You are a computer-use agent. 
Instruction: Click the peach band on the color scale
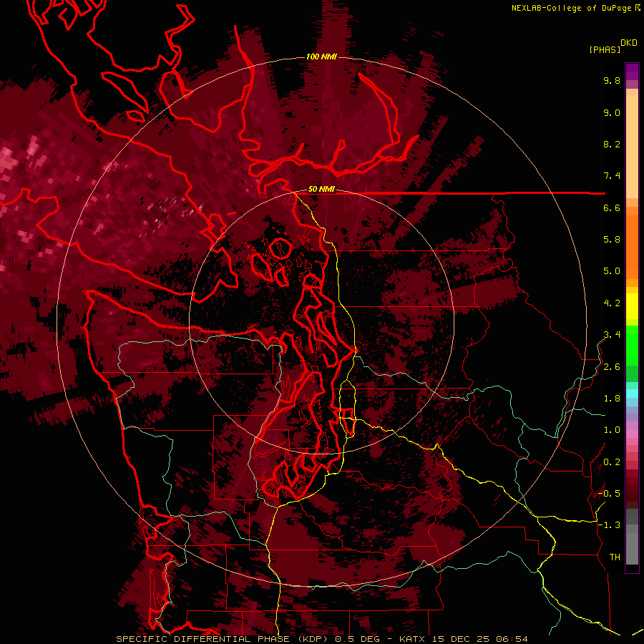[632, 147]
